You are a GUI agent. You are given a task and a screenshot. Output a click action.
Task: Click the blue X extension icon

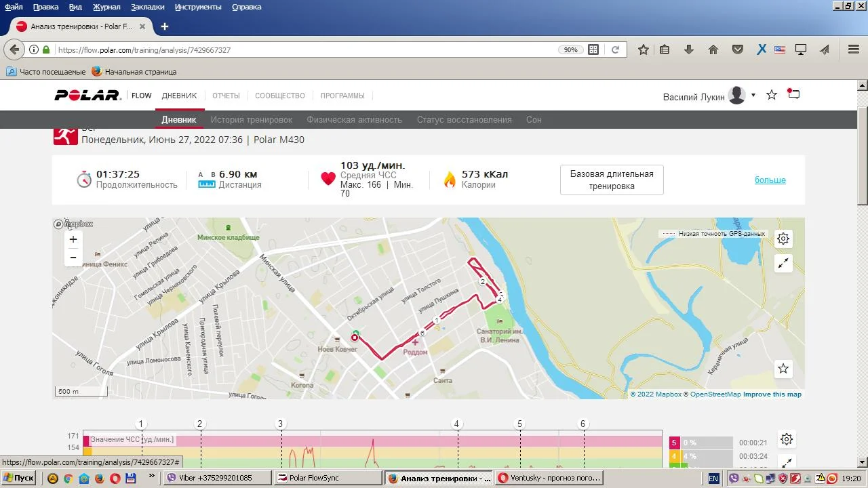tap(762, 49)
